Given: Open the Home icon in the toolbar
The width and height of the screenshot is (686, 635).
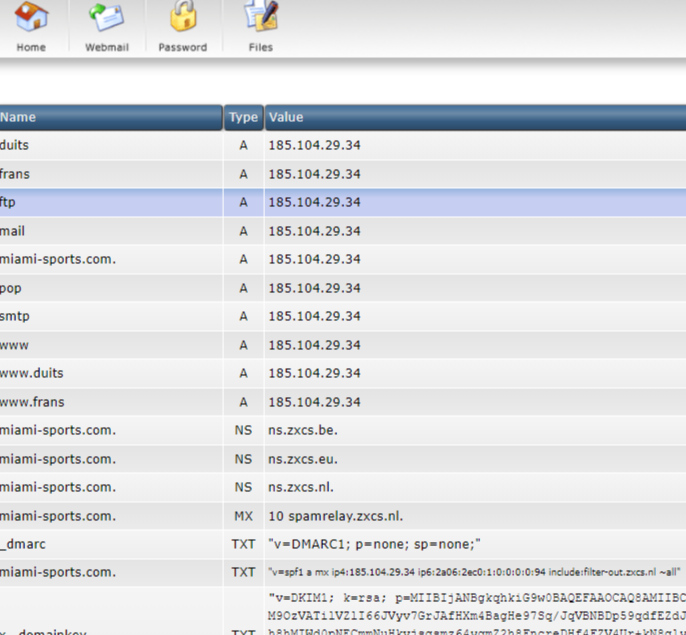Looking at the screenshot, I should click(31, 18).
